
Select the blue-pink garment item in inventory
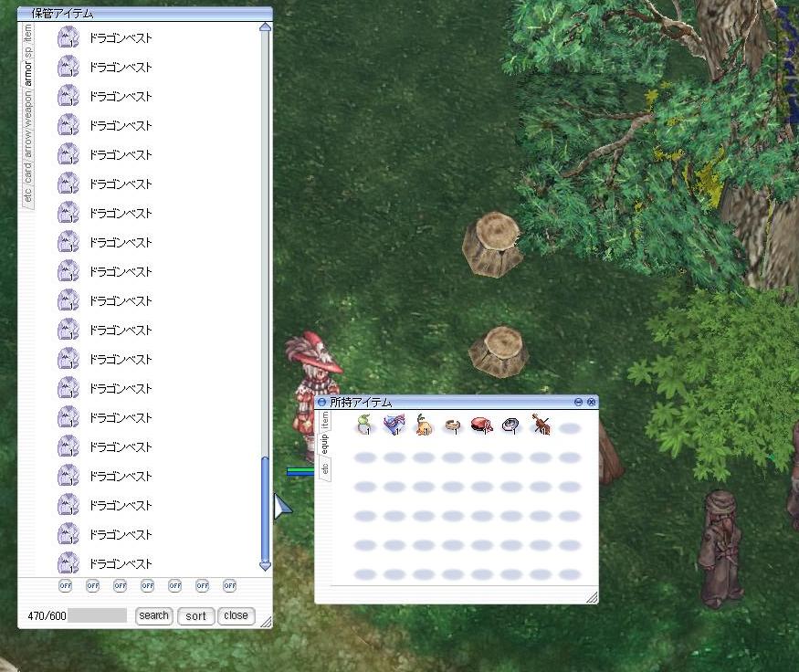coord(394,425)
